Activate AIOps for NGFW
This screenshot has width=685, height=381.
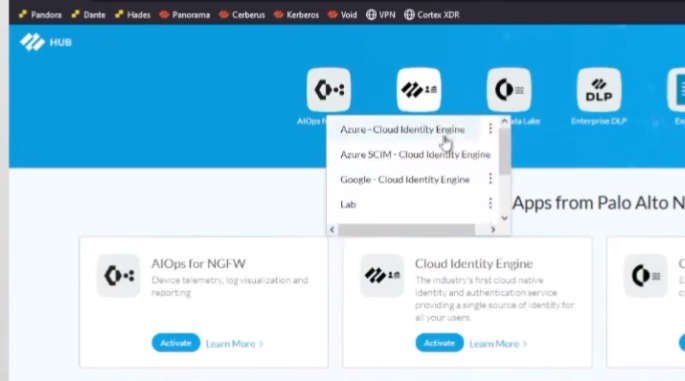click(176, 343)
